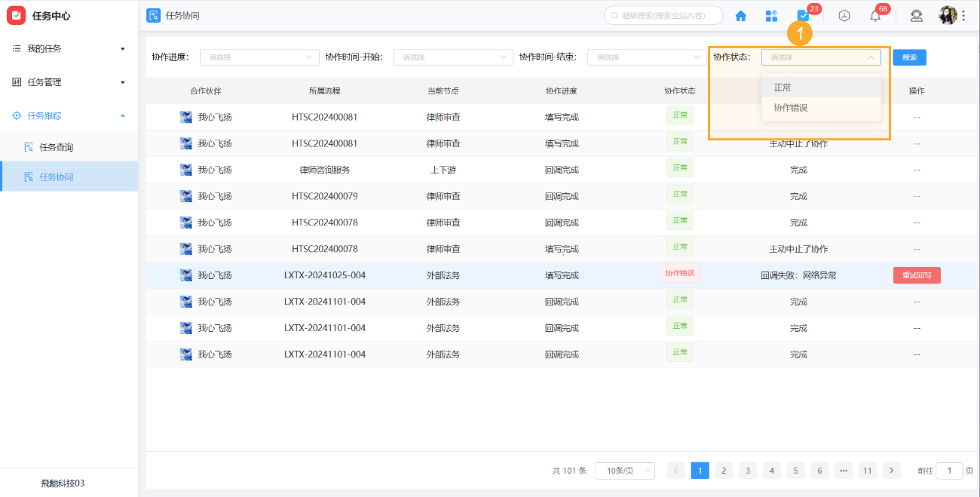This screenshot has width=980, height=497.
Task: Click the user avatar picture
Action: [947, 15]
